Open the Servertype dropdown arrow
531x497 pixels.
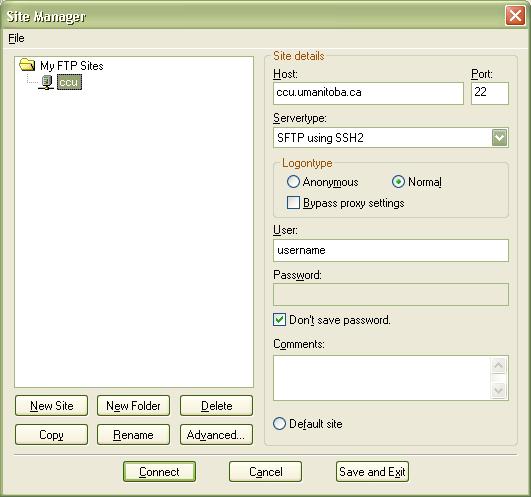click(500, 137)
